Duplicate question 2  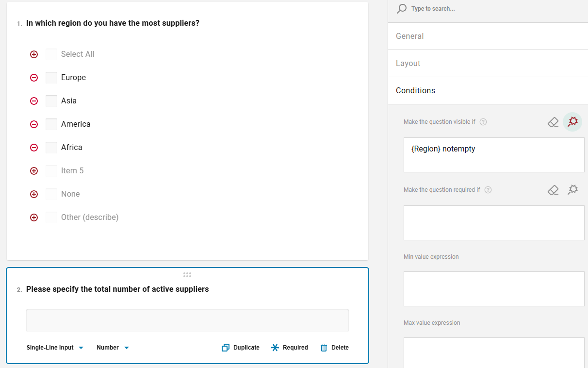tap(241, 348)
